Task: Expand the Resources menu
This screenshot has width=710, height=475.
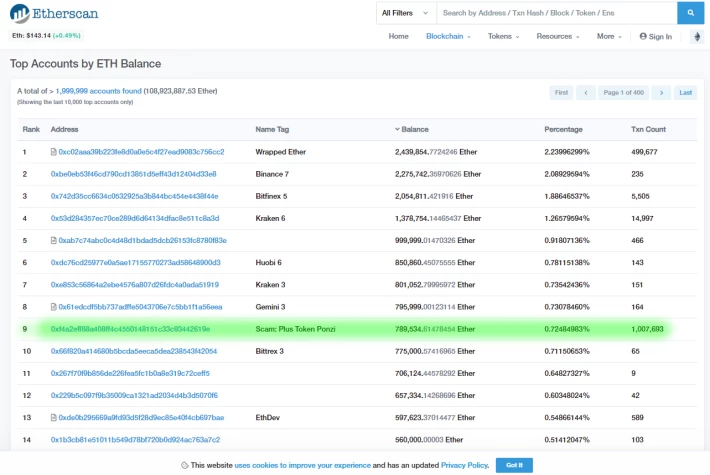Action: pos(557,37)
